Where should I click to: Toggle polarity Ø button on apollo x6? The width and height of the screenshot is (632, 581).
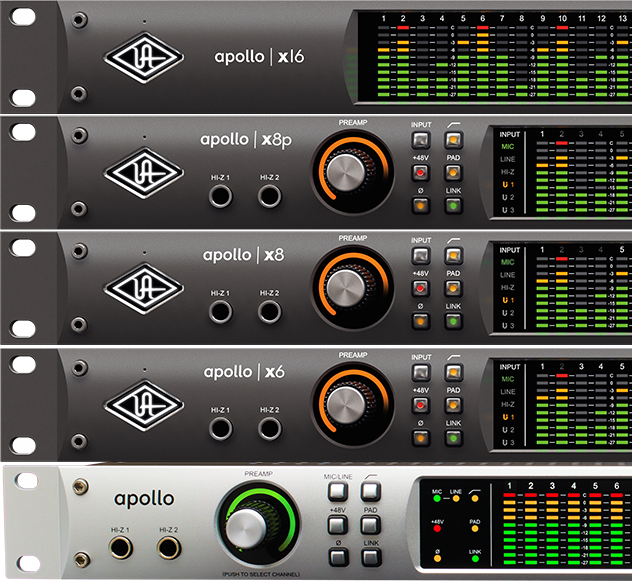pos(420,438)
